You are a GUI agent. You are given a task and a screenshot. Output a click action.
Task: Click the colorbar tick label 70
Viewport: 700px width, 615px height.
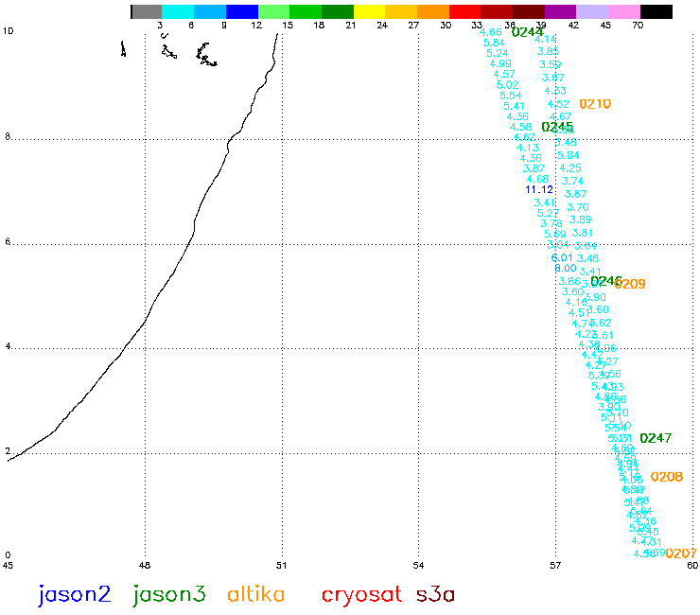638,26
